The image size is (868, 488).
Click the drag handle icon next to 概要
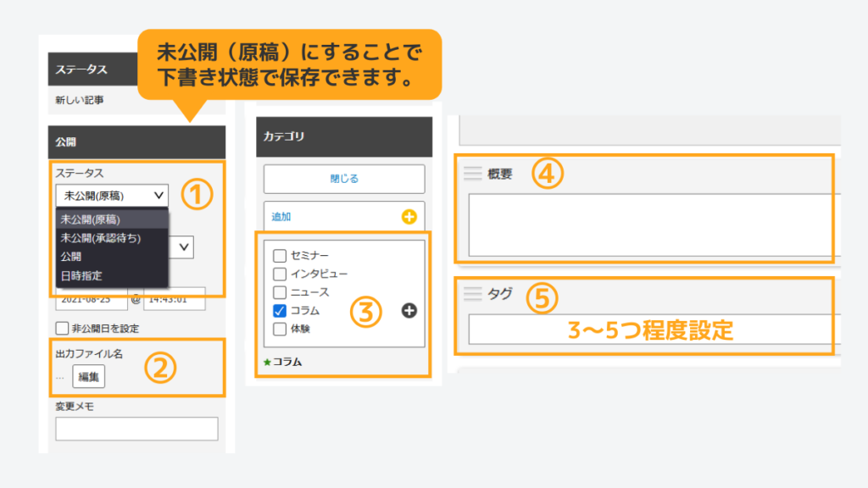(x=472, y=174)
